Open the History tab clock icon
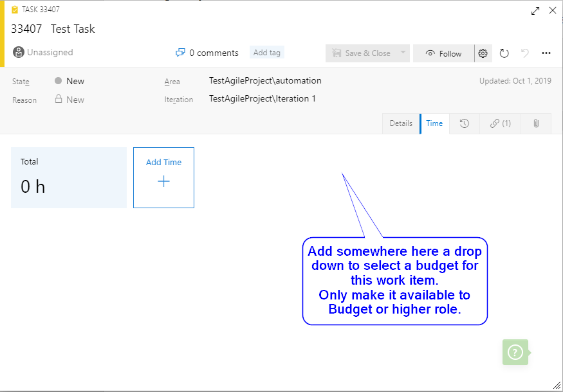Viewport: 563px width, 392px height. (465, 123)
